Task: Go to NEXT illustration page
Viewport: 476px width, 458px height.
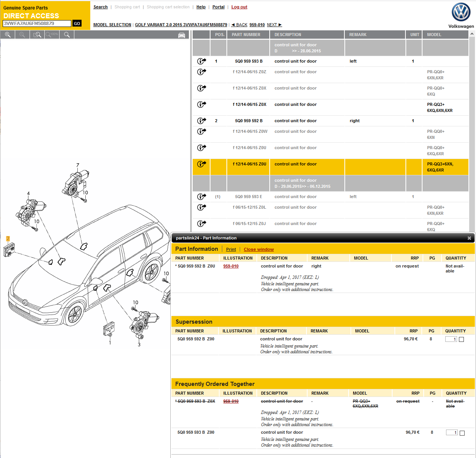Action: [x=274, y=25]
